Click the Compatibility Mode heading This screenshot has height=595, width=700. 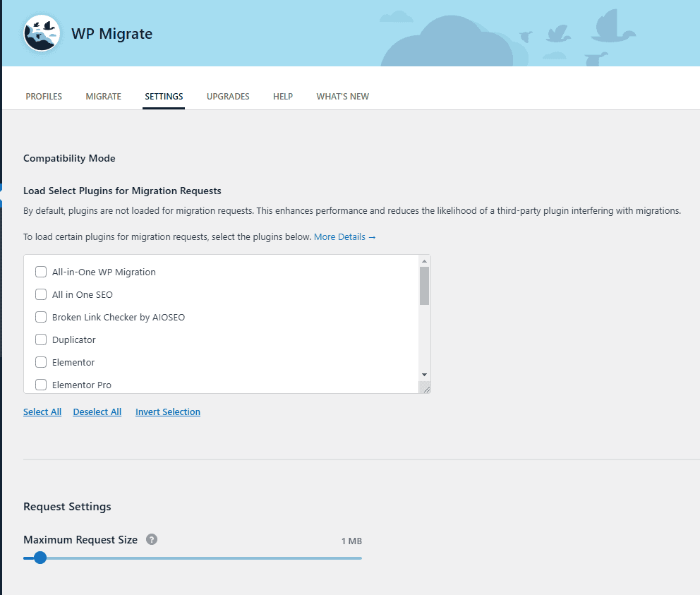click(x=69, y=158)
